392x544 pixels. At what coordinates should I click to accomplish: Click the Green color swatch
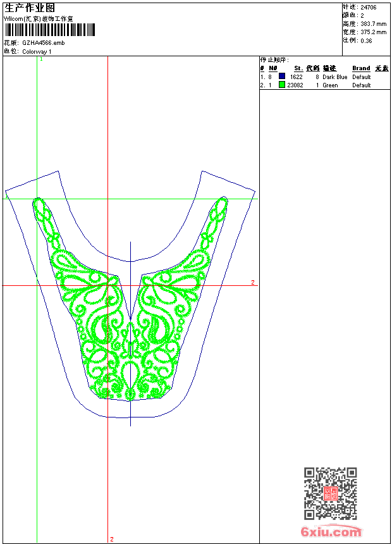pyautogui.click(x=281, y=85)
